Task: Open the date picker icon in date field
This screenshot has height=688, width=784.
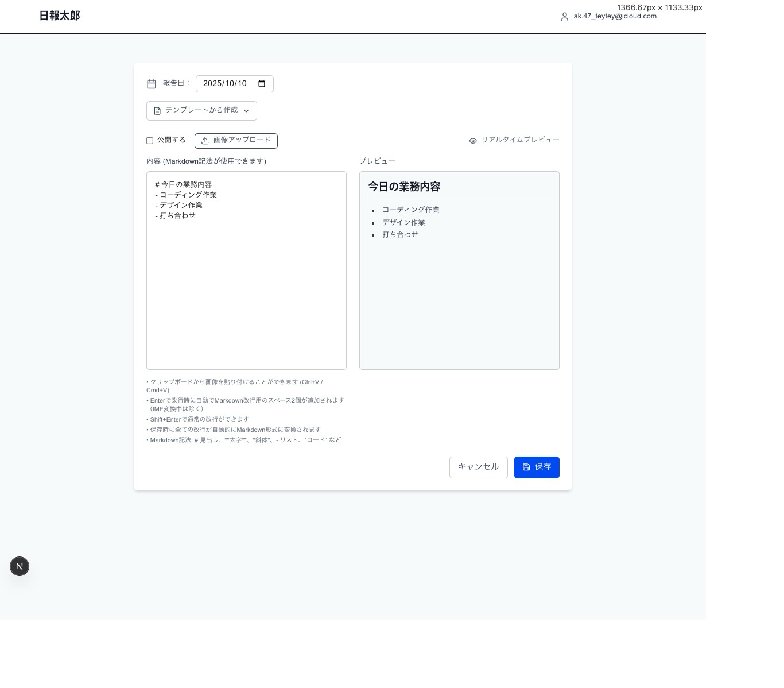Action: 262,84
